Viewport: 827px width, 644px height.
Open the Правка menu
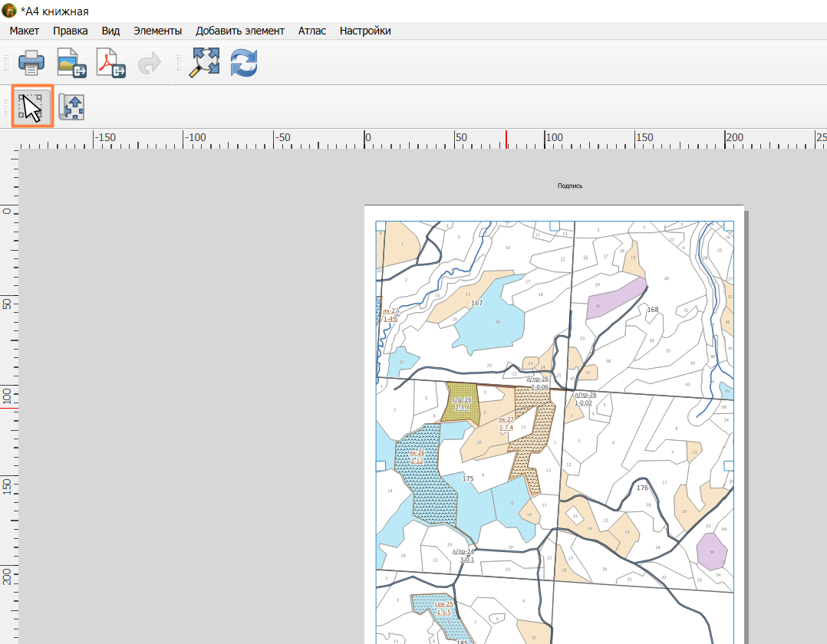coord(70,31)
